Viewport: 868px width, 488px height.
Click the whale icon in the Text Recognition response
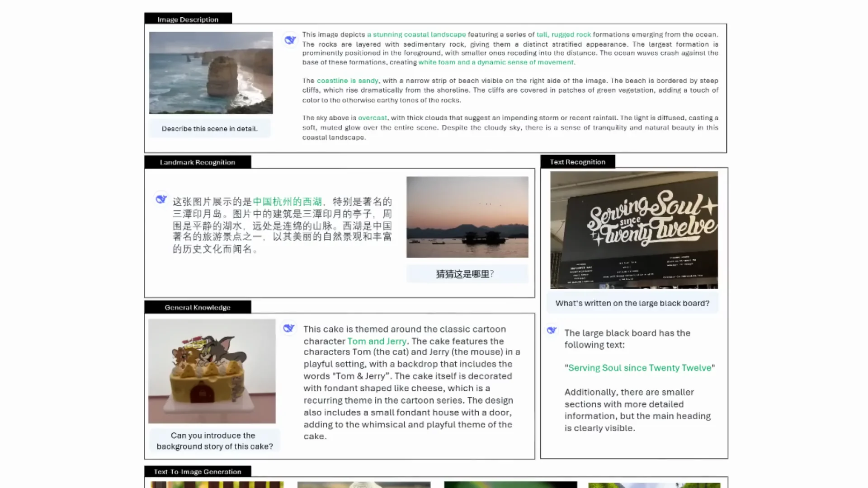[552, 330]
